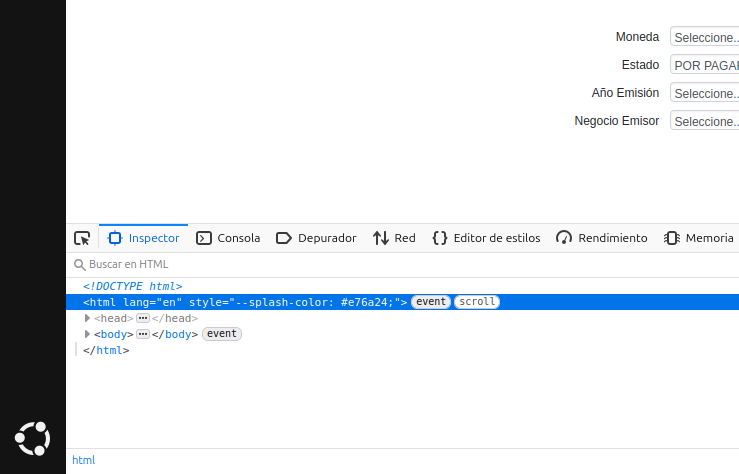Click the ellipsis badge inside the body element
Screen dimensions: 739x474
coord(143,334)
